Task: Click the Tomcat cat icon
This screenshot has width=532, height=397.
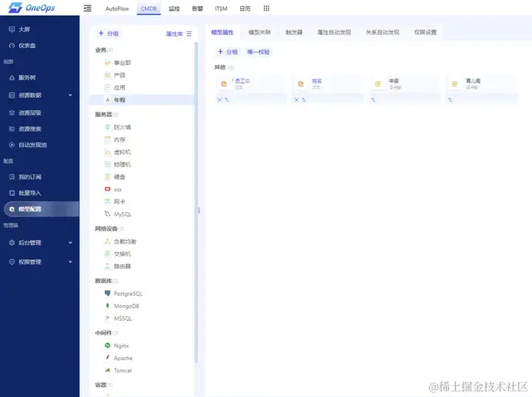Action: 108,370
